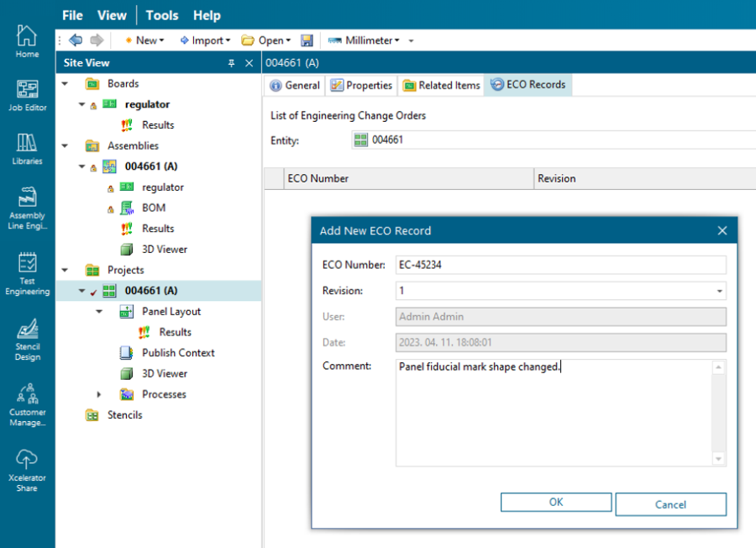Image resolution: width=756 pixels, height=548 pixels.
Task: Open the Test Engineering module
Action: (26, 273)
